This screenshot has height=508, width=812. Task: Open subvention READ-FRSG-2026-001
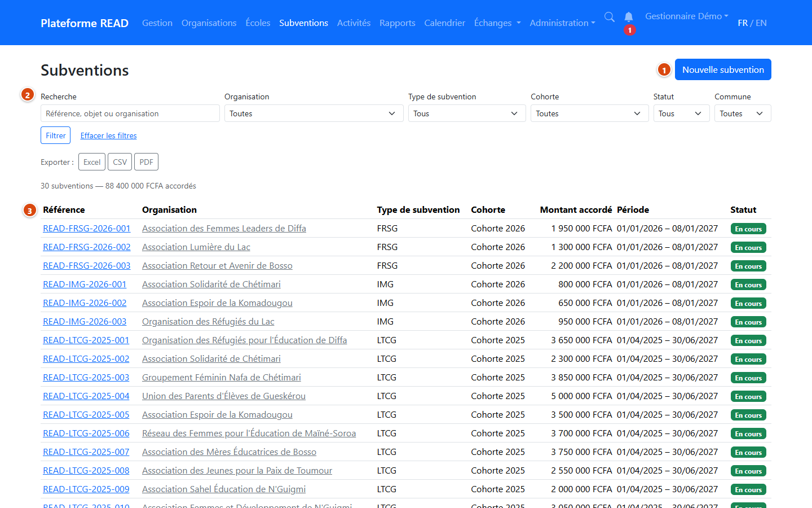(x=87, y=228)
